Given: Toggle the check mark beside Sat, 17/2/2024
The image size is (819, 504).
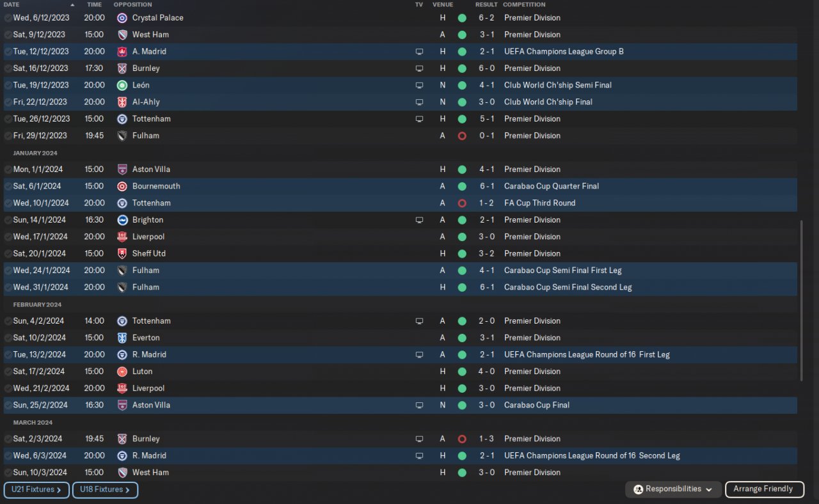Looking at the screenshot, I should click(8, 372).
